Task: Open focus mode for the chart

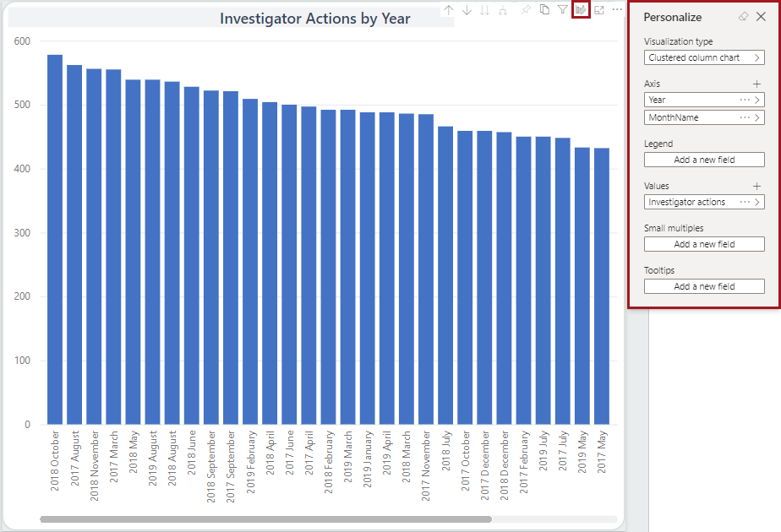Action: (x=599, y=10)
